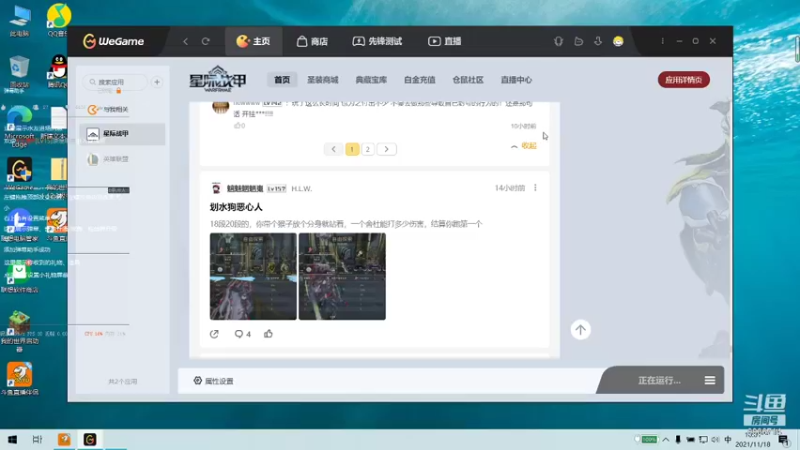The image size is (800, 450).
Task: Open the post options three-dot menu
Action: (x=535, y=188)
